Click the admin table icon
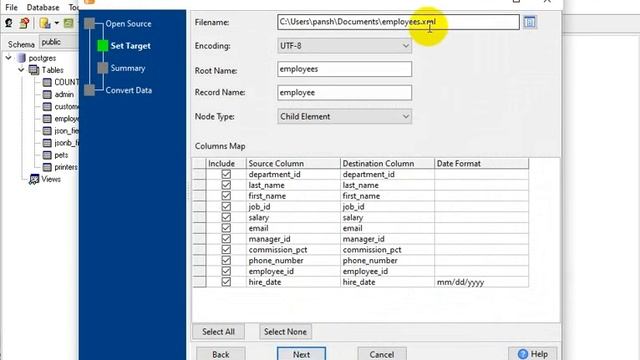The height and width of the screenshot is (360, 640). pos(47,95)
